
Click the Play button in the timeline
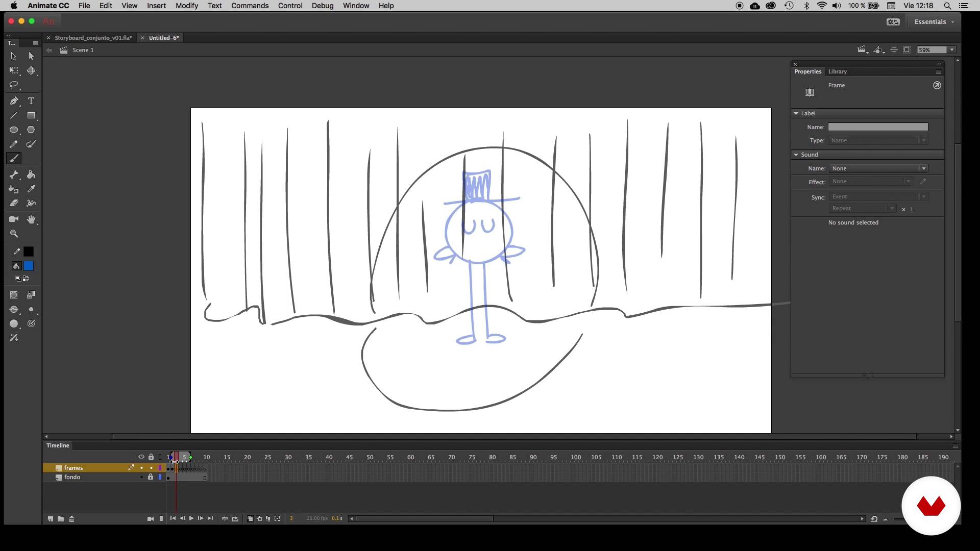(x=191, y=518)
